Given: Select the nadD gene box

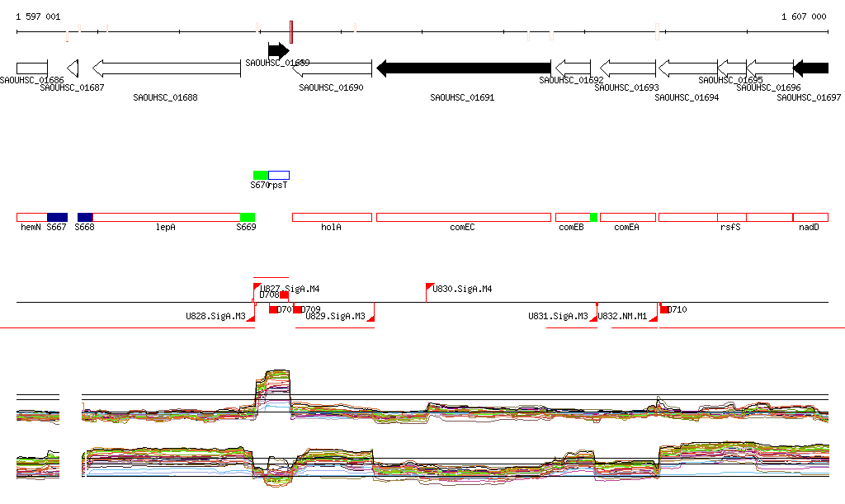Looking at the screenshot, I should click(x=810, y=218).
